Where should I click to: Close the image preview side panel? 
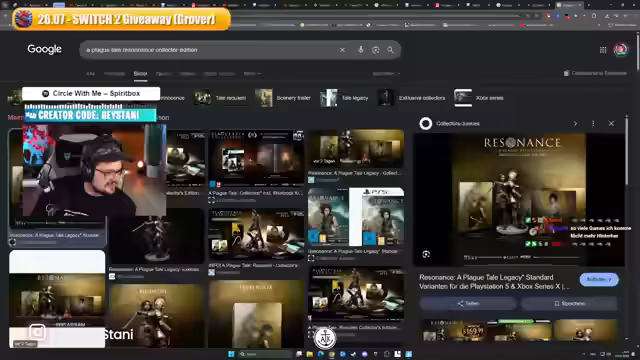click(x=611, y=123)
